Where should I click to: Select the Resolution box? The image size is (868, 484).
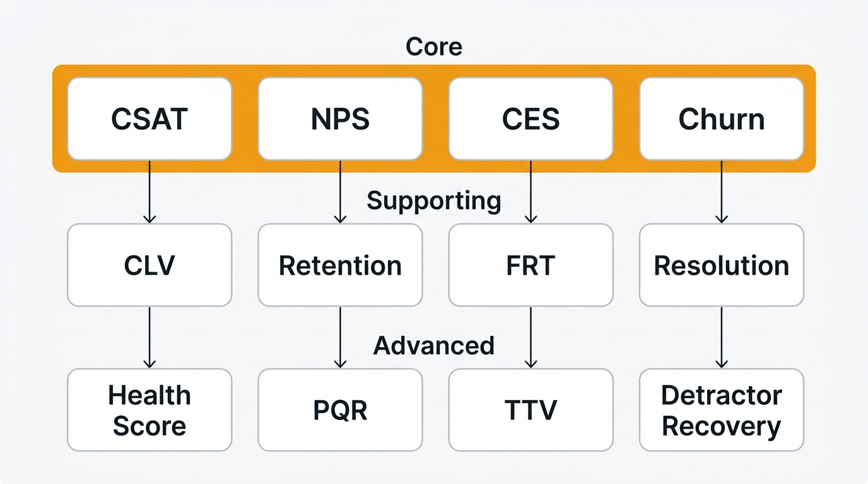[721, 265]
